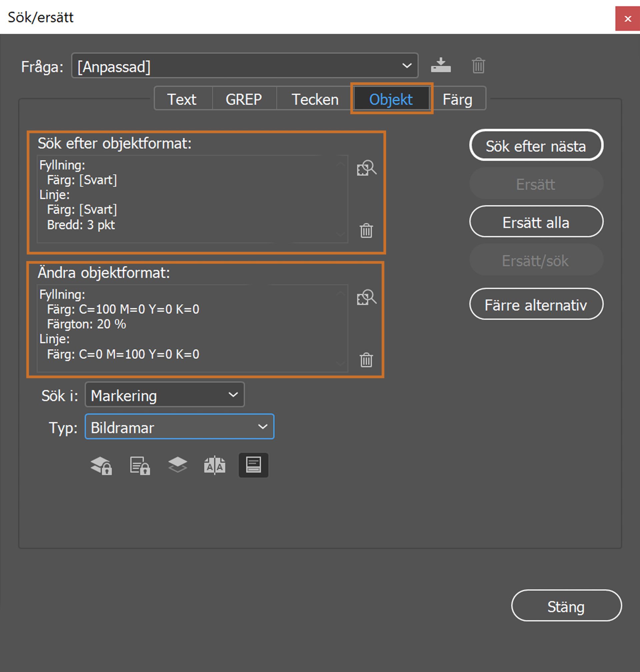Open change object format options icon
The image size is (640, 672).
(x=366, y=298)
